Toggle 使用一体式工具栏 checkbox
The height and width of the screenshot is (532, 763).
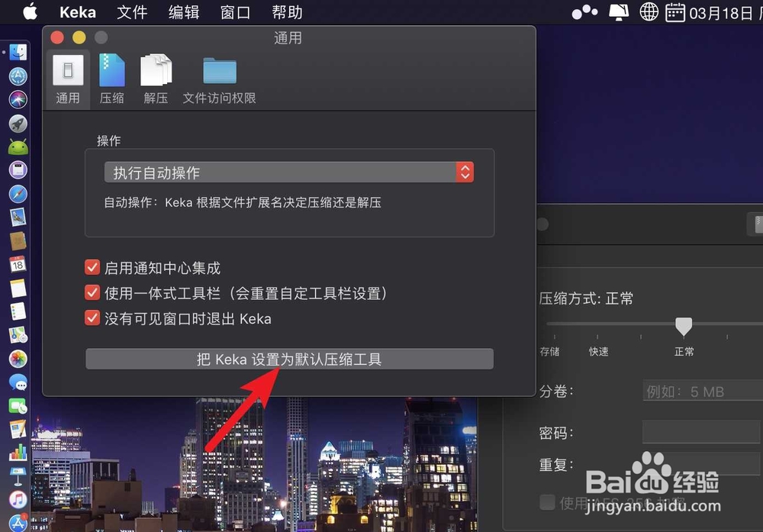tap(92, 292)
